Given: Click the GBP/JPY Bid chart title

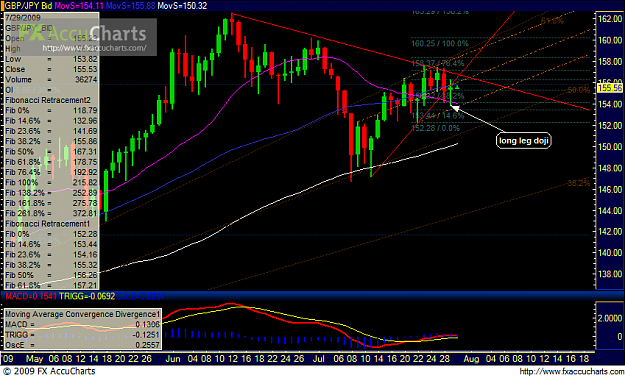Looking at the screenshot, I should 28,6.
